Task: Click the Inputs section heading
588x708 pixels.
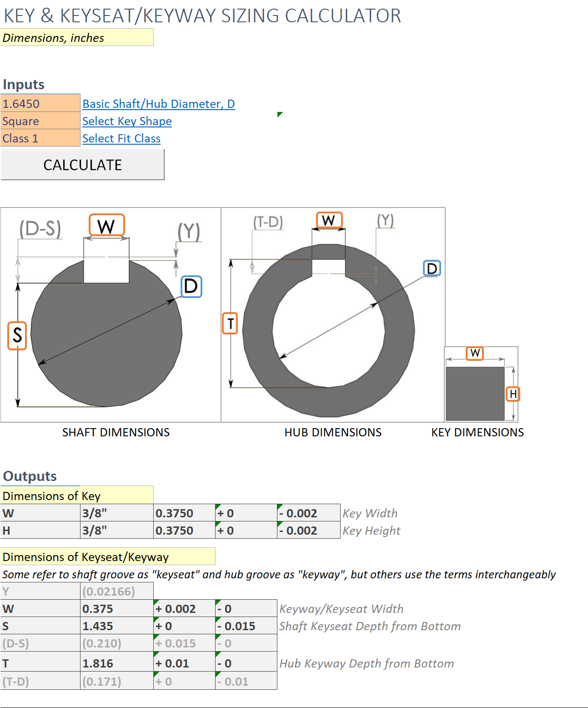Action: [x=24, y=85]
